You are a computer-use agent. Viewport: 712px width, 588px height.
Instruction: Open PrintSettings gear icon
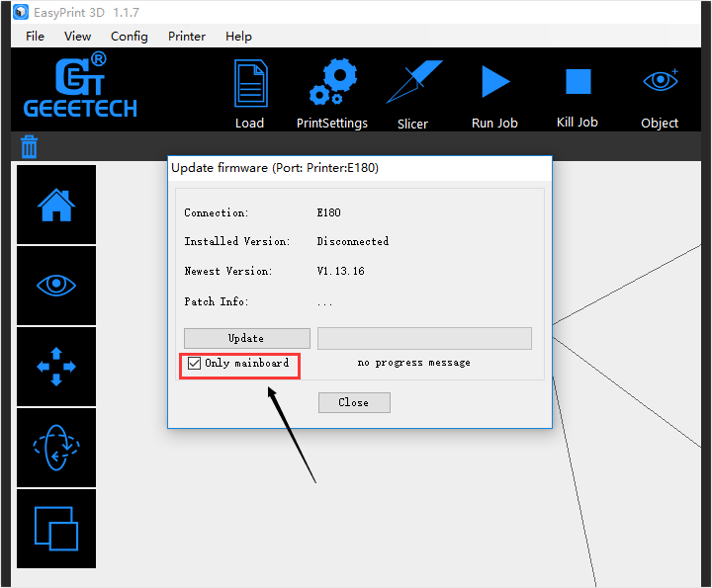[x=333, y=82]
